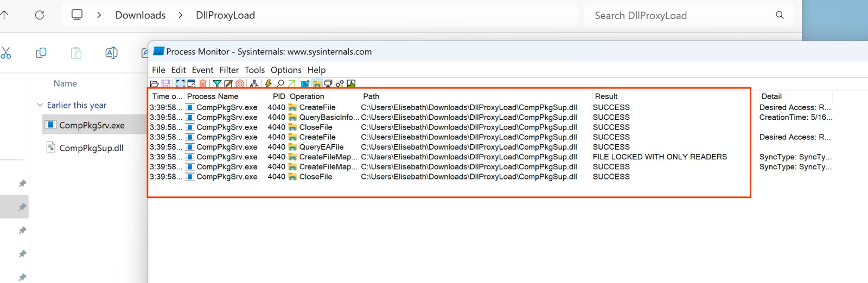Click the red target Include Process icon
This screenshot has height=283, width=868.
click(x=240, y=84)
